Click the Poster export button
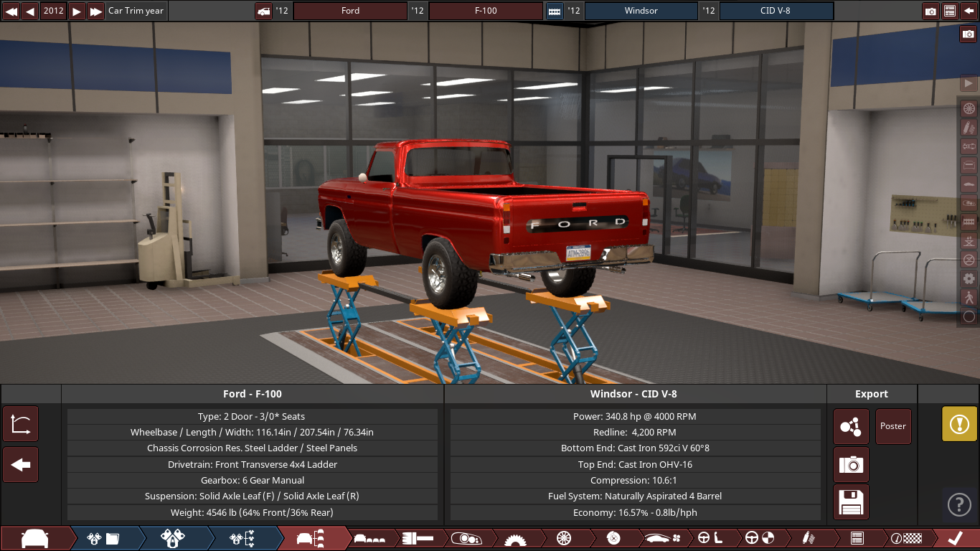 click(893, 427)
